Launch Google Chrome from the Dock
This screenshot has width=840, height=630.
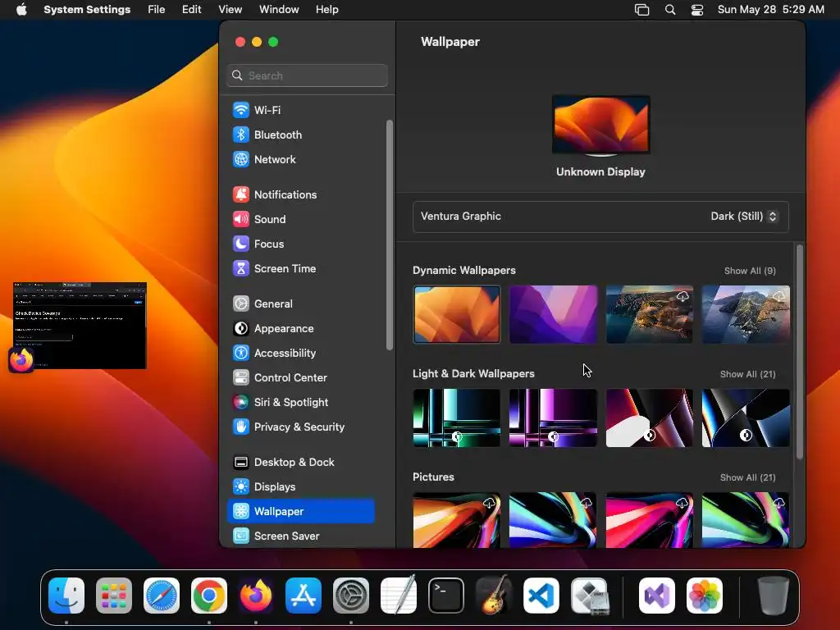209,596
